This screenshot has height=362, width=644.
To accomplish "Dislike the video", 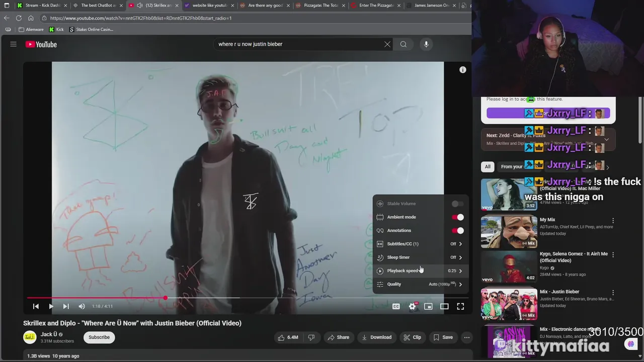I will coord(311,337).
